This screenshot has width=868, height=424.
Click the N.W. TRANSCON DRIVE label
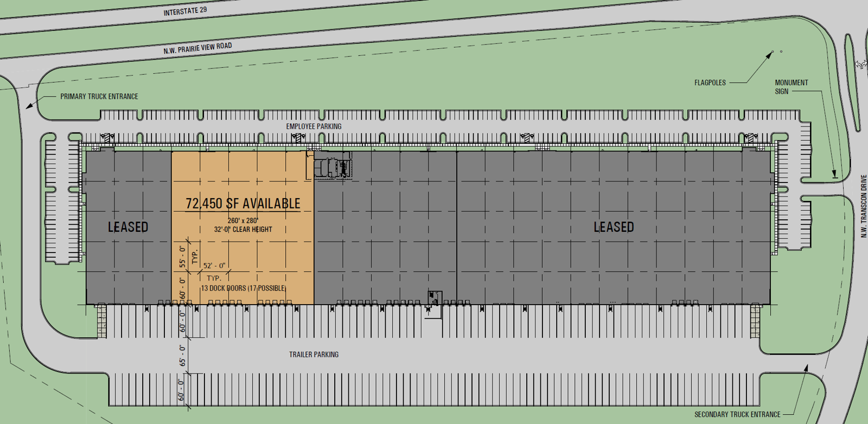pyautogui.click(x=864, y=206)
